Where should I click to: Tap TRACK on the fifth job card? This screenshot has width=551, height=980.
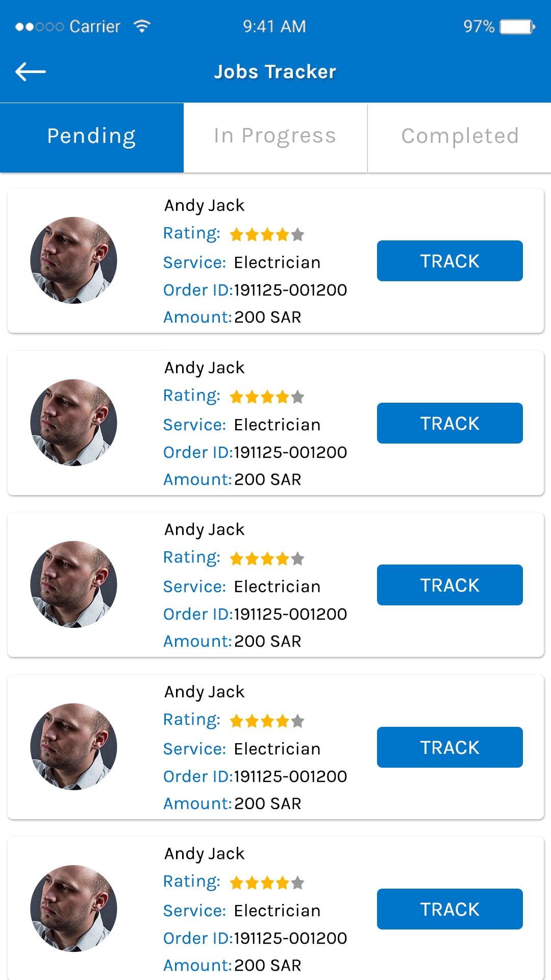tap(449, 909)
